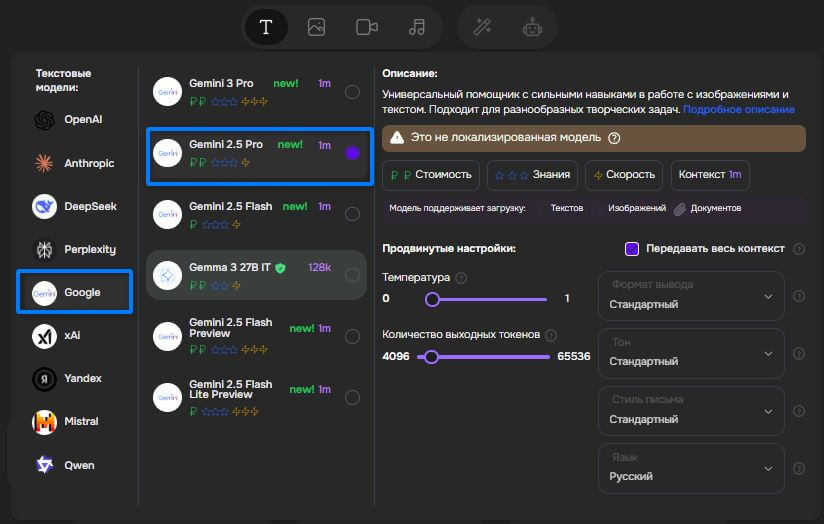Open the Tone dropdown
Image resolution: width=824 pixels, height=524 pixels.
tap(690, 352)
